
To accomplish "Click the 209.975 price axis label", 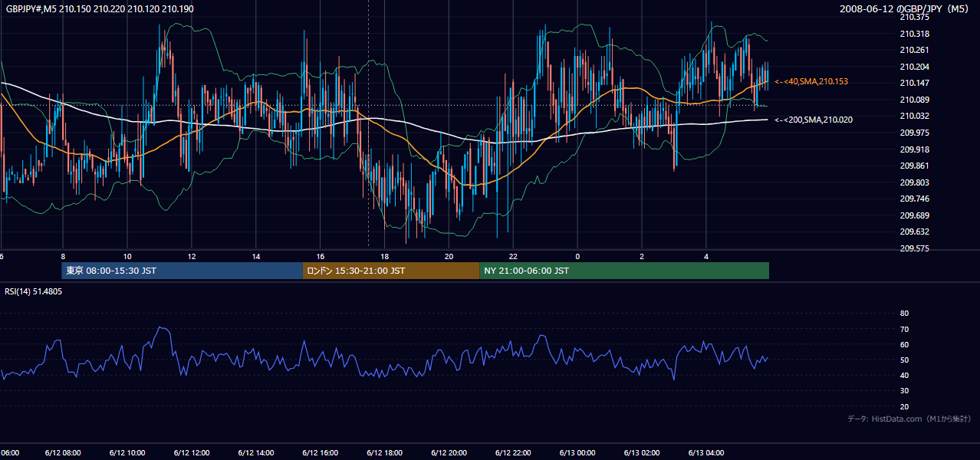I will coord(915,133).
